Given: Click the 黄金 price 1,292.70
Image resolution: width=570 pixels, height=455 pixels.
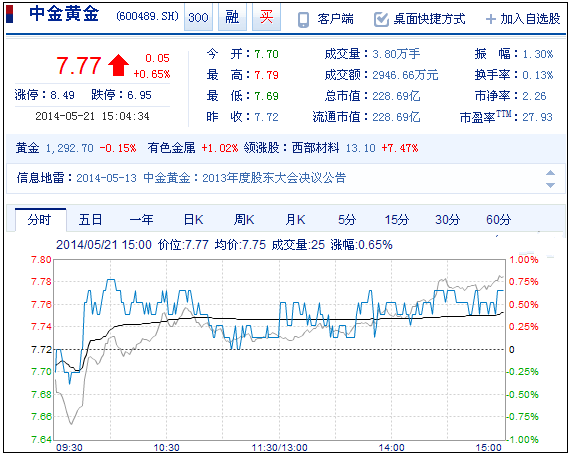Looking at the screenshot, I should pos(69,148).
